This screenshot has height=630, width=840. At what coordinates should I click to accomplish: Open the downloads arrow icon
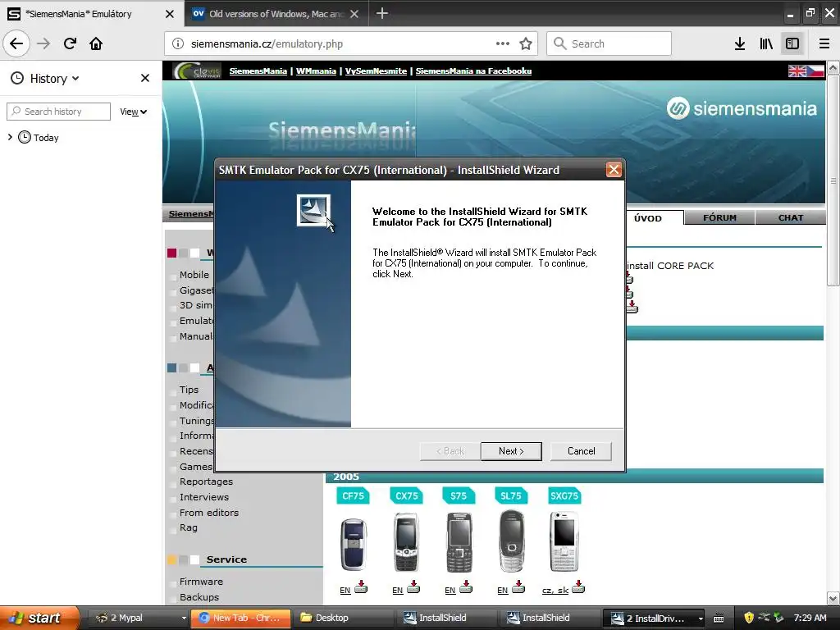(x=740, y=43)
